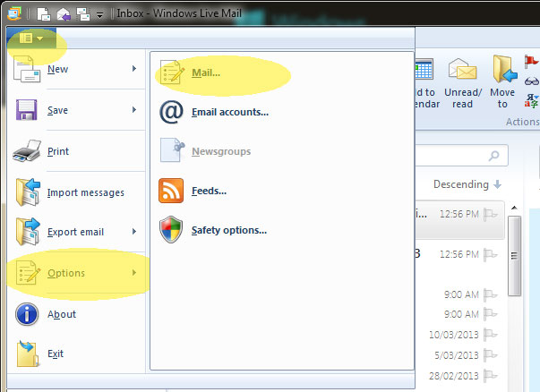Screen dimensions: 540x392
Task: Toggle the Descending sort order
Action: click(x=467, y=184)
